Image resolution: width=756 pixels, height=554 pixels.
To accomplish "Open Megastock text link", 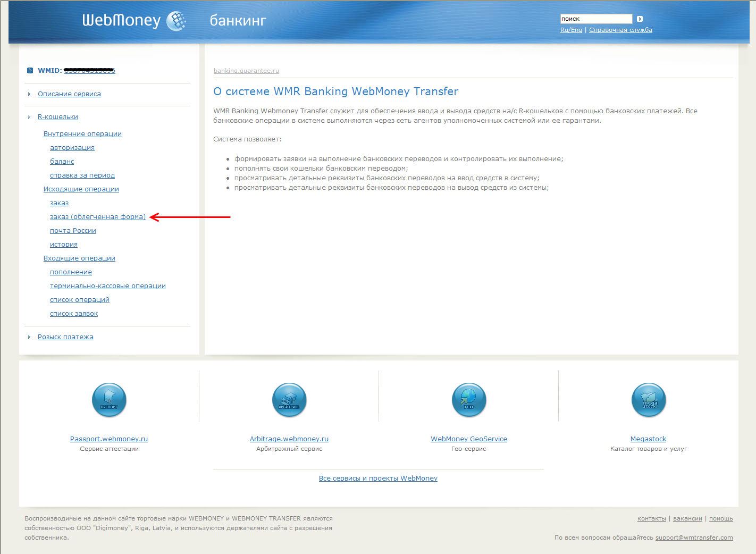I will [x=648, y=439].
